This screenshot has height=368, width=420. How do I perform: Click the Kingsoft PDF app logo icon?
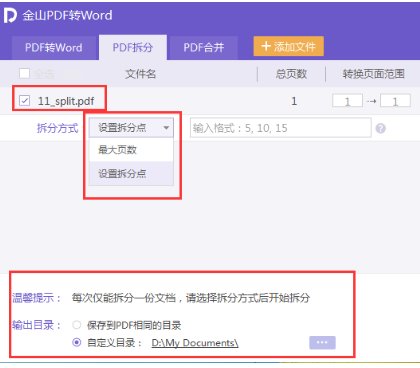(10, 15)
